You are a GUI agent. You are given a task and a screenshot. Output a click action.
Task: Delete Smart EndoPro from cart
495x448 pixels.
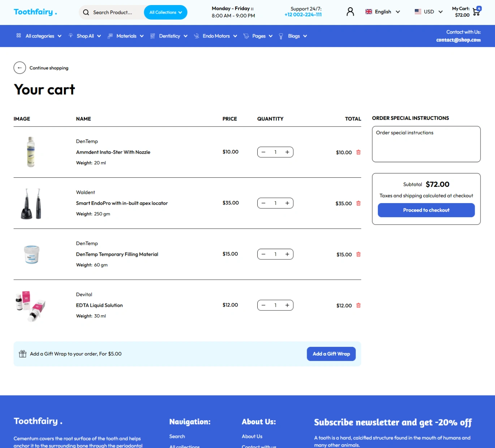(x=358, y=203)
